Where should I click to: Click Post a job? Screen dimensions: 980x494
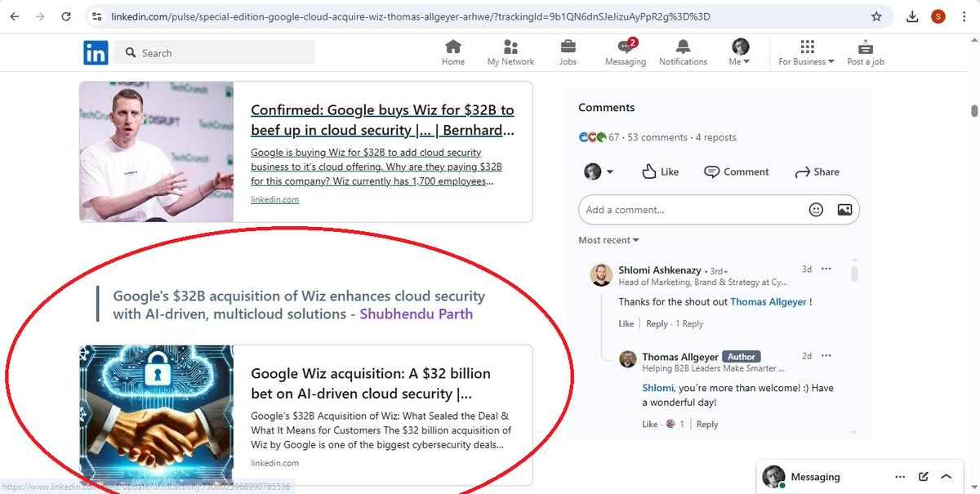(x=866, y=53)
